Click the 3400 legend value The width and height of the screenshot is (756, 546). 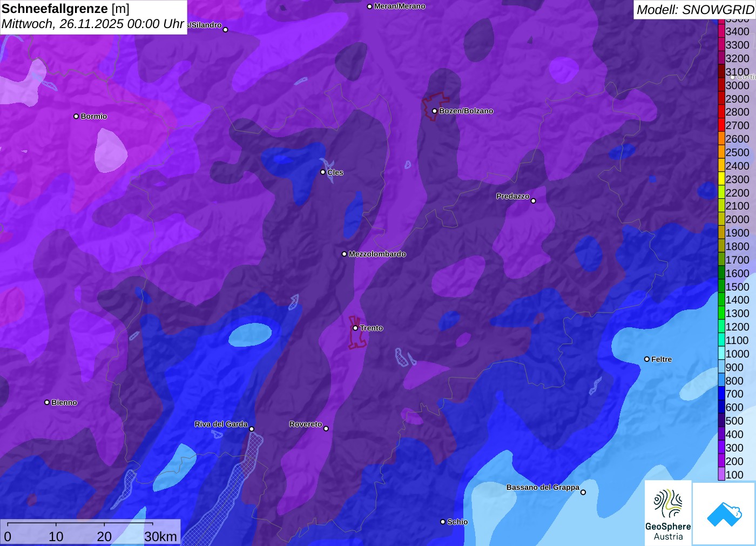(x=738, y=31)
